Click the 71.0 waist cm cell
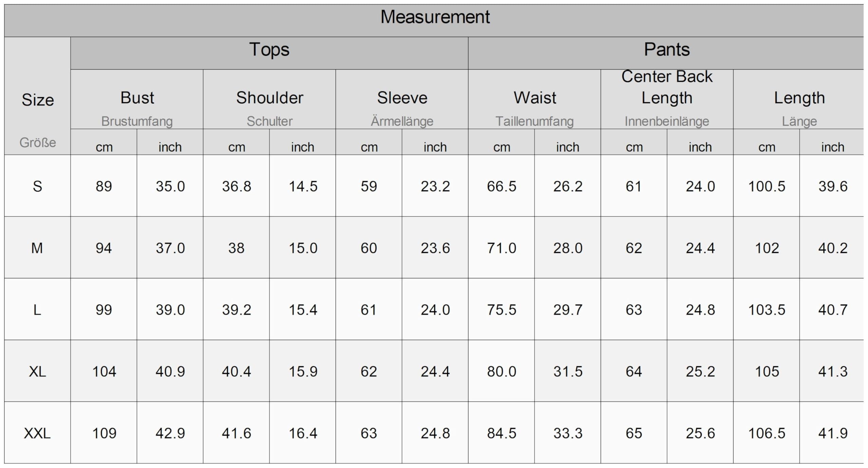This screenshot has width=868, height=468. [501, 248]
